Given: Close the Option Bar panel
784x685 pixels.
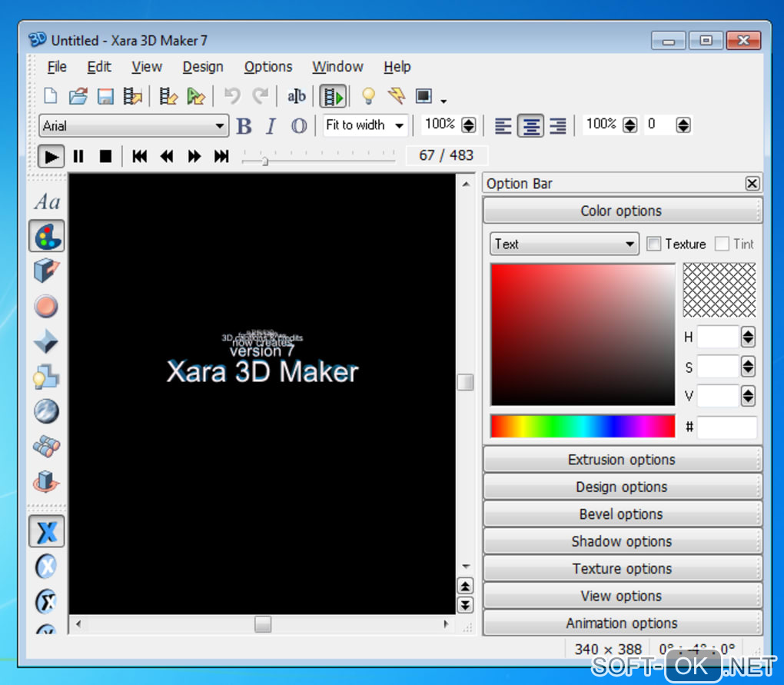Looking at the screenshot, I should [752, 184].
